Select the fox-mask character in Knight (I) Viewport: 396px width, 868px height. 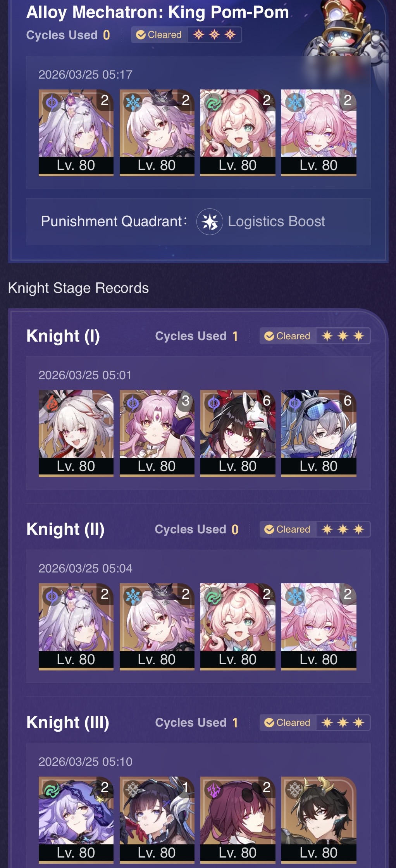[238, 433]
